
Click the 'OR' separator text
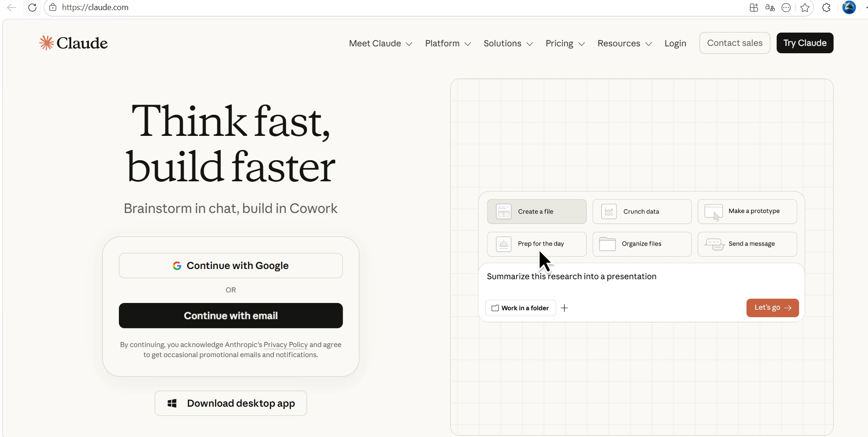pyautogui.click(x=231, y=290)
